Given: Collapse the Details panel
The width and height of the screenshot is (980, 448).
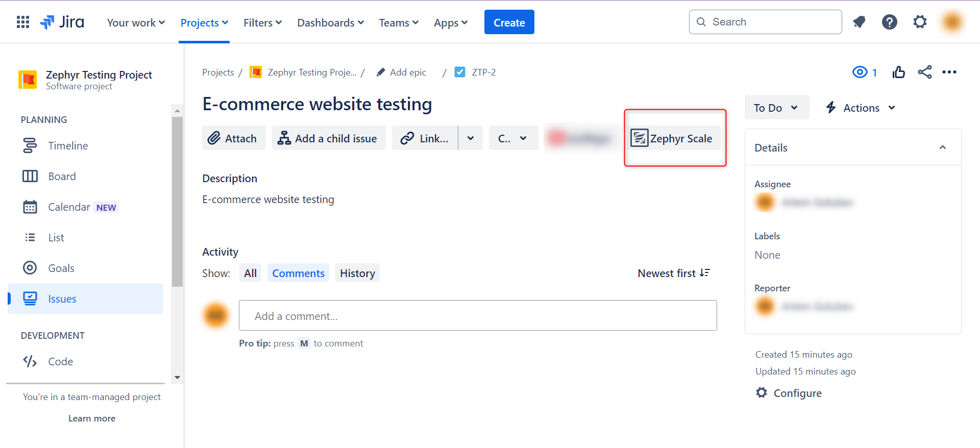Looking at the screenshot, I should click(x=942, y=147).
